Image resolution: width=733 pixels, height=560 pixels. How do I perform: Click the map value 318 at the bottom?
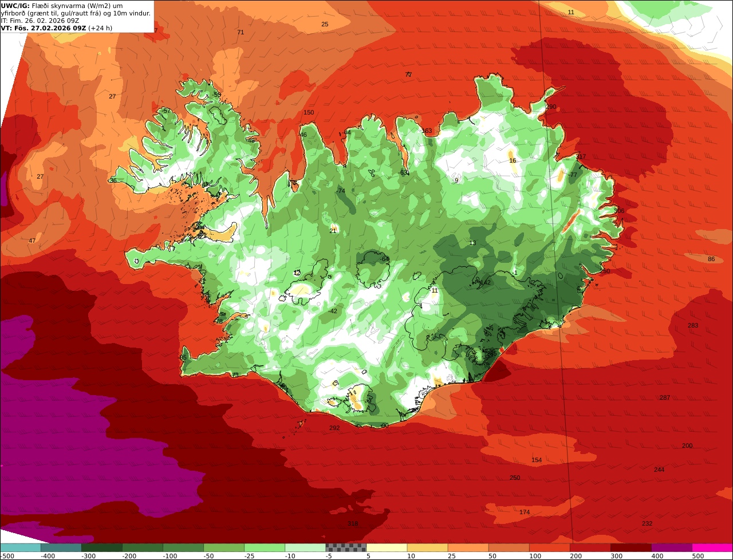pyautogui.click(x=353, y=524)
